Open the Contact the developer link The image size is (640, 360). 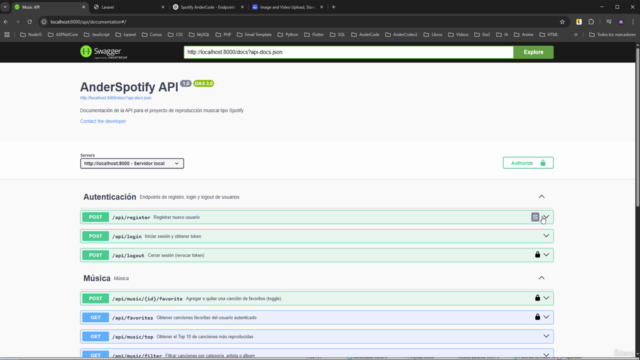[x=103, y=121]
